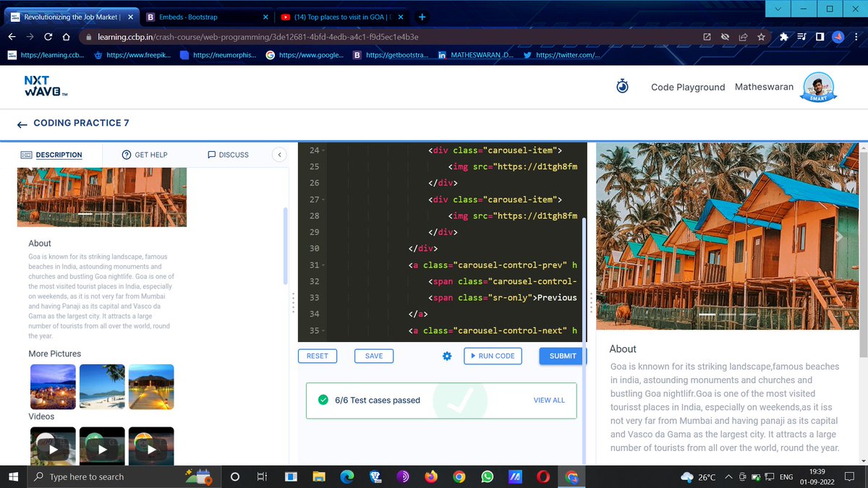Click the preview pane vertical scrollbar

(863, 249)
